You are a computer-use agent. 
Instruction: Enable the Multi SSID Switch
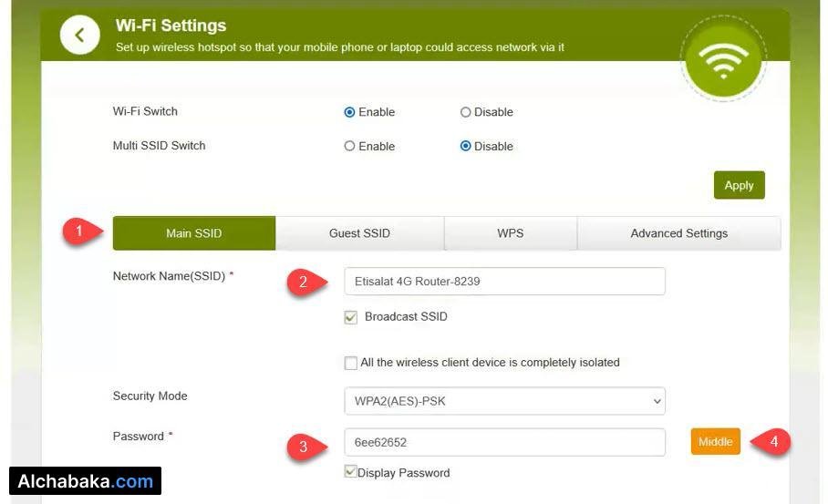point(349,146)
